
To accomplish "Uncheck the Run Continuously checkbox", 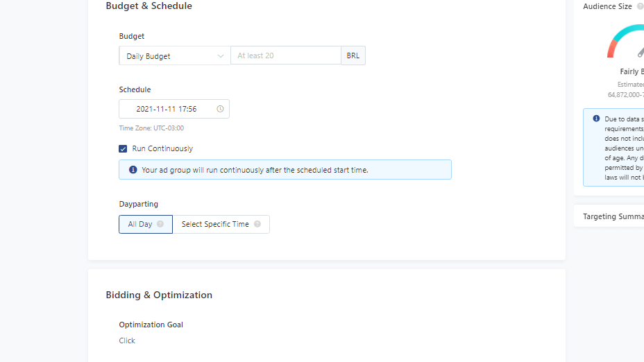I will pos(123,148).
